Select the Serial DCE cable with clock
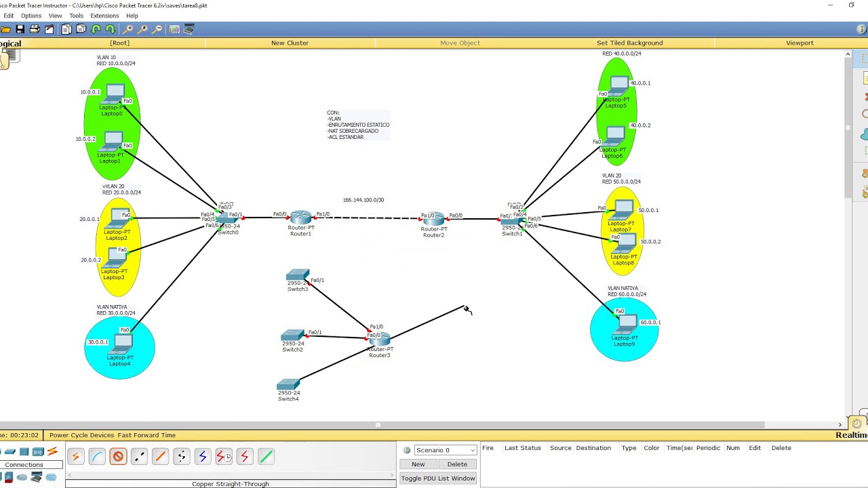868x488 pixels. (x=223, y=457)
